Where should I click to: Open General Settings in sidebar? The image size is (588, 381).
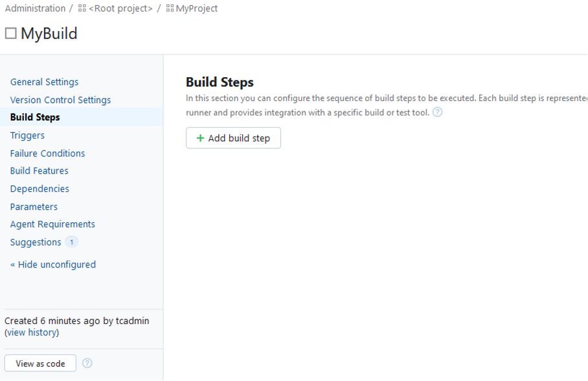click(x=44, y=82)
